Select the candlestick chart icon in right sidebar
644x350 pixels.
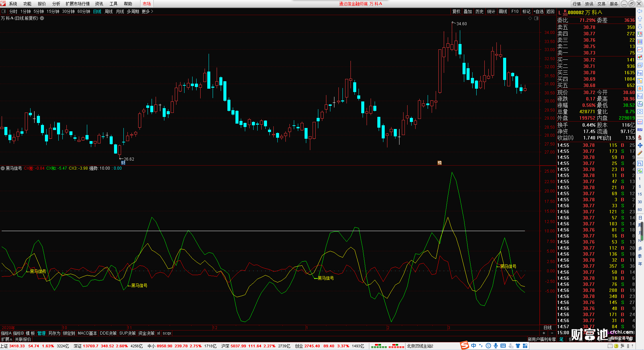point(640,57)
